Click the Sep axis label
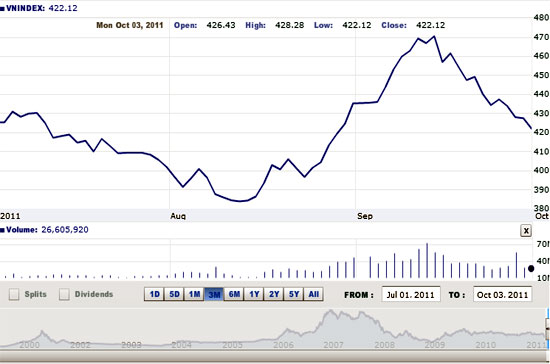550x364 pixels. pos(365,216)
